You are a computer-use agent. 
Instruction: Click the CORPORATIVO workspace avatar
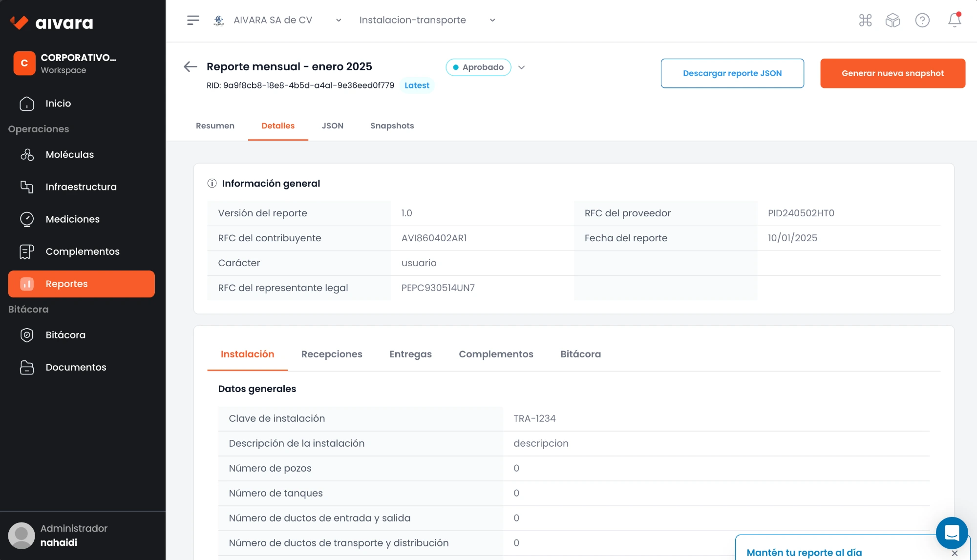tap(24, 63)
